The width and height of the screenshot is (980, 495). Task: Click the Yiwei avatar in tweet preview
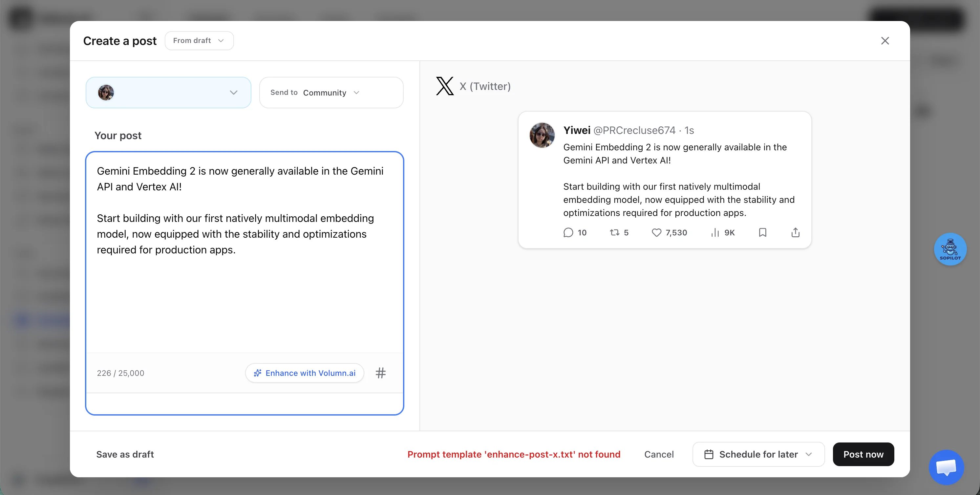point(542,135)
